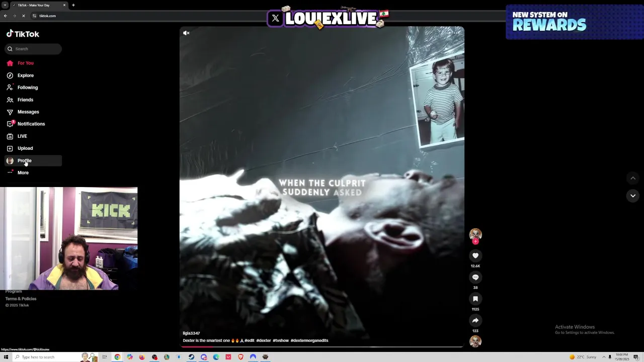Go to previous video with up chevron

coord(633,178)
